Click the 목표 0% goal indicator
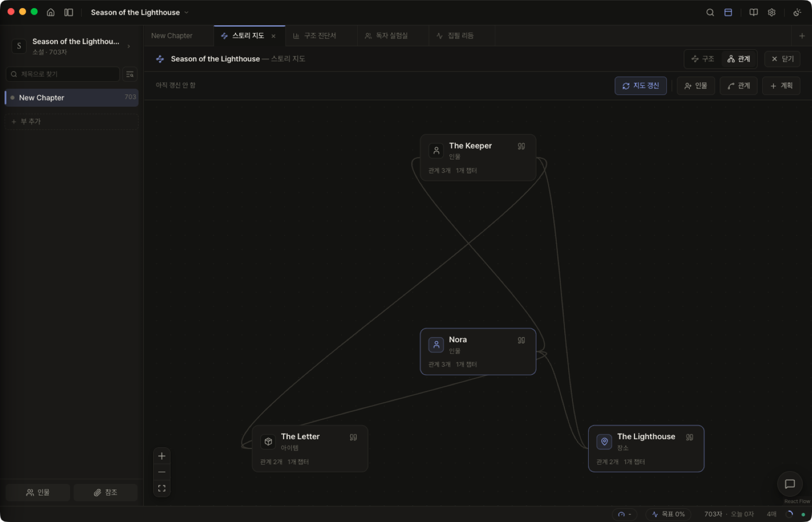 click(668, 514)
